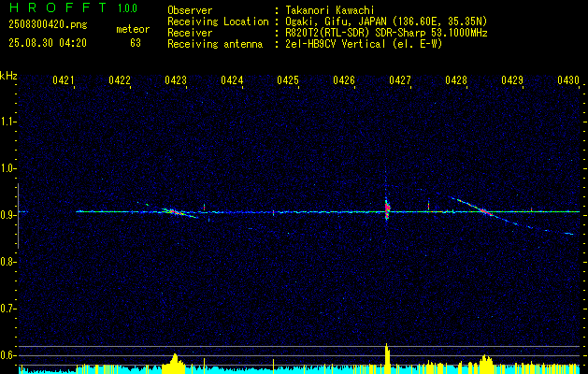Click the 0422 time marker
The width and height of the screenshot is (588, 374).
120,80
